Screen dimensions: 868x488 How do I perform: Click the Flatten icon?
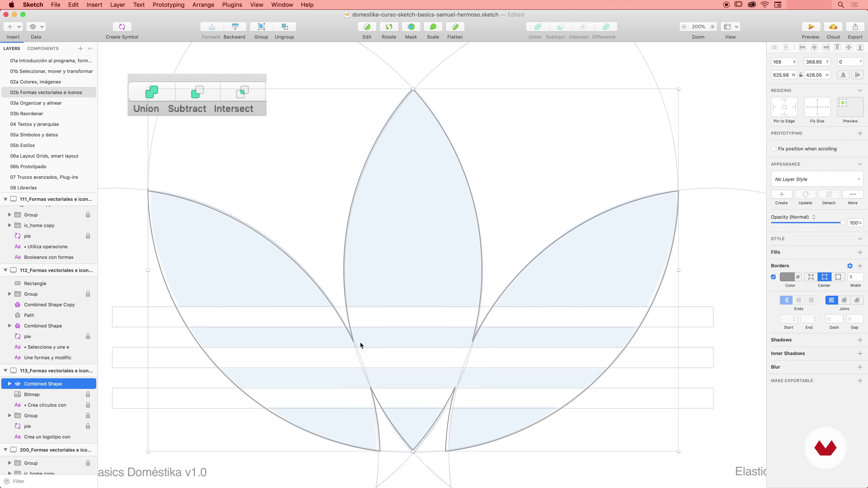455,27
